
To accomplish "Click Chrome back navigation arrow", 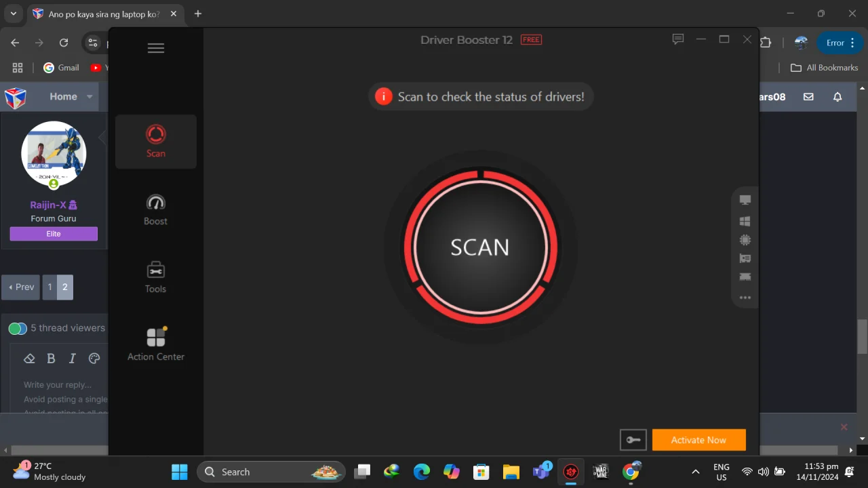I will [x=15, y=43].
